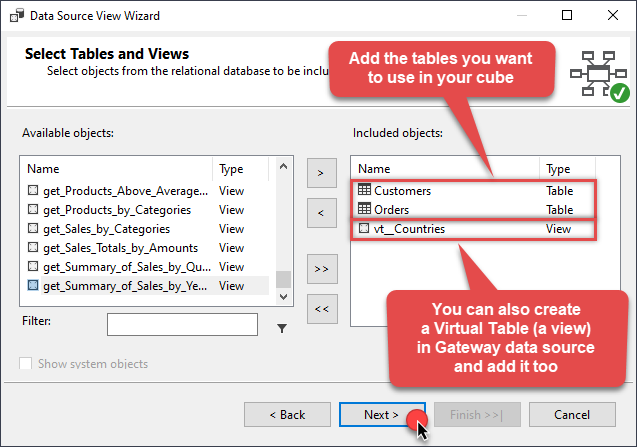637x447 pixels.
Task: Click the get_Products_by_Categories view icon
Action: tap(33, 210)
